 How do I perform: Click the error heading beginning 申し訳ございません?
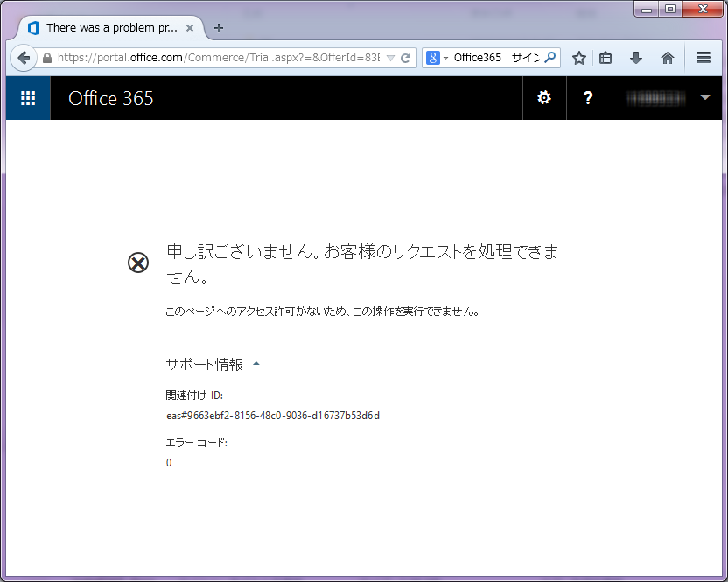[x=362, y=263]
